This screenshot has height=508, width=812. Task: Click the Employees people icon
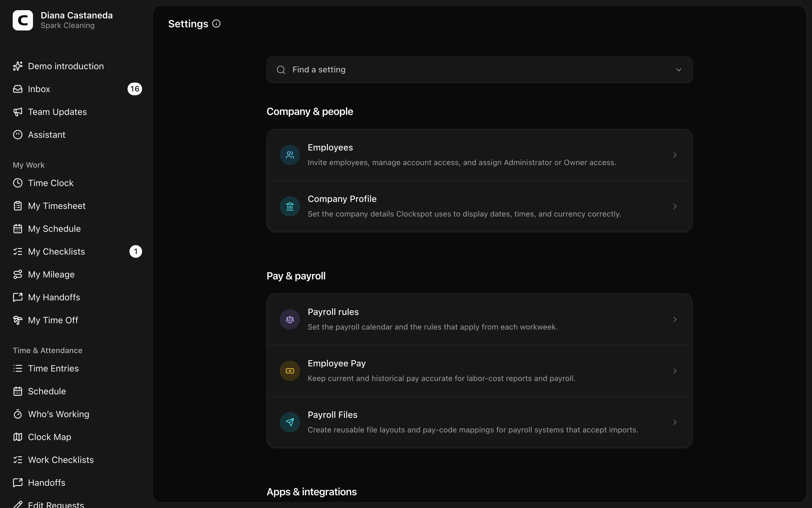pos(290,155)
